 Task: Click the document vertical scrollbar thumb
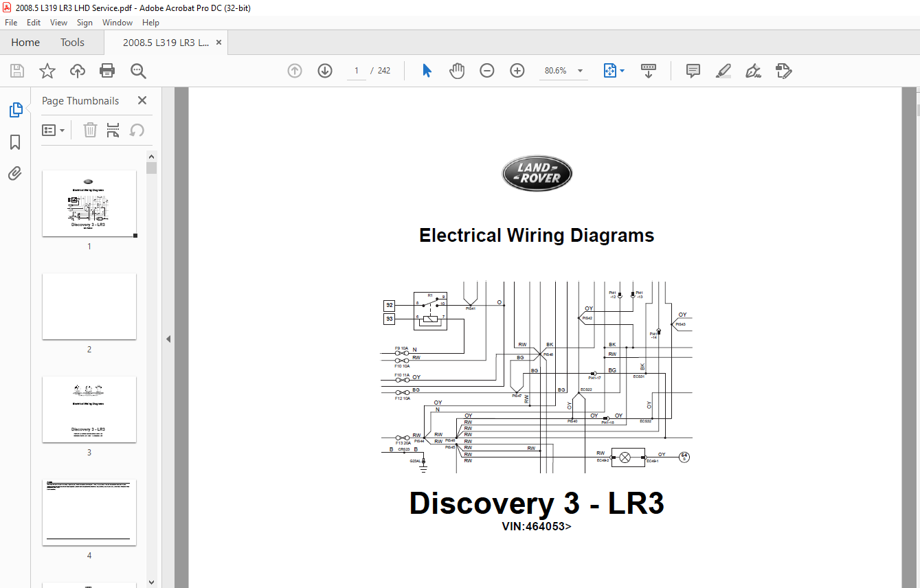click(917, 110)
